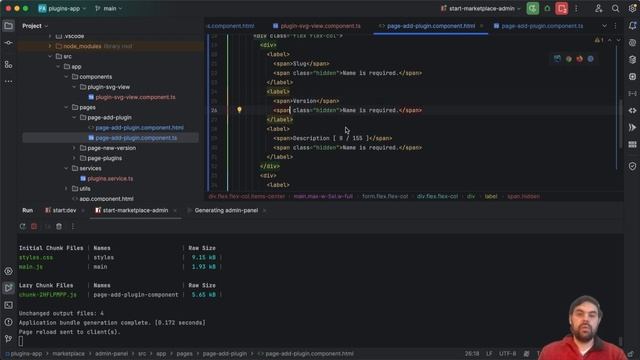Image resolution: width=640 pixels, height=360 pixels.
Task: Open the Commit tool window icon
Action: click(8, 43)
